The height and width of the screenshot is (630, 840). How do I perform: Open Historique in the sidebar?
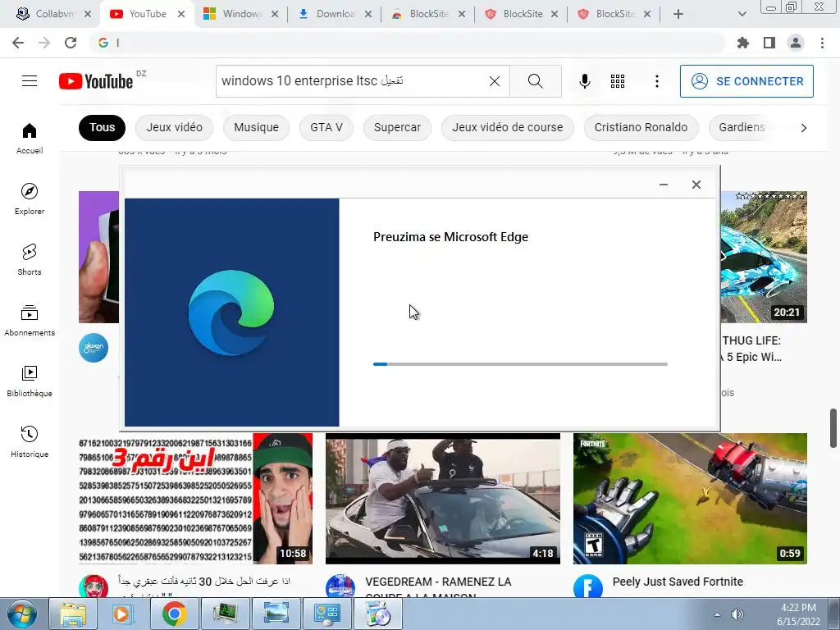coord(30,442)
